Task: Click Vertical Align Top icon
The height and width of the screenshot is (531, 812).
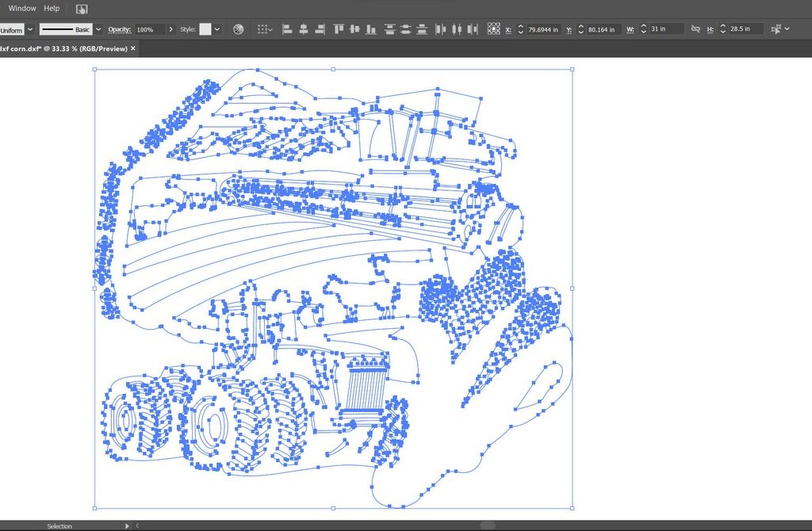Action: 339,29
